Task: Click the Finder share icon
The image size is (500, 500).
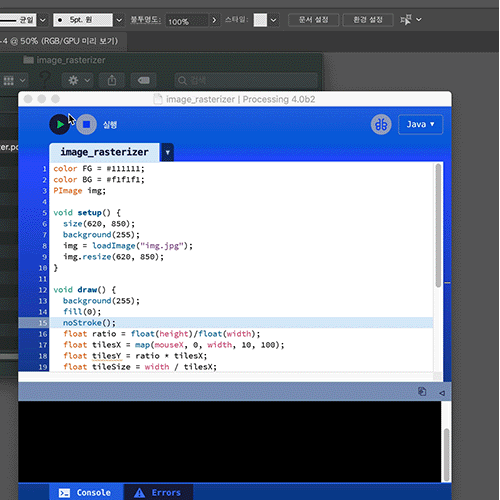Action: coord(112,80)
